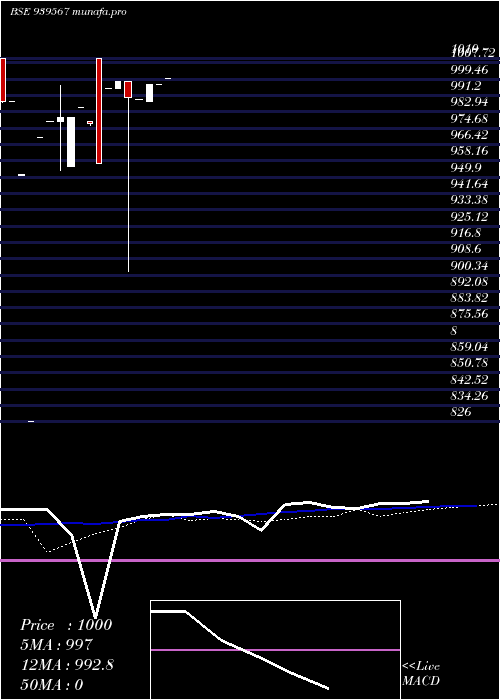
Task: Click the white candle body near 991
Action: (150, 93)
